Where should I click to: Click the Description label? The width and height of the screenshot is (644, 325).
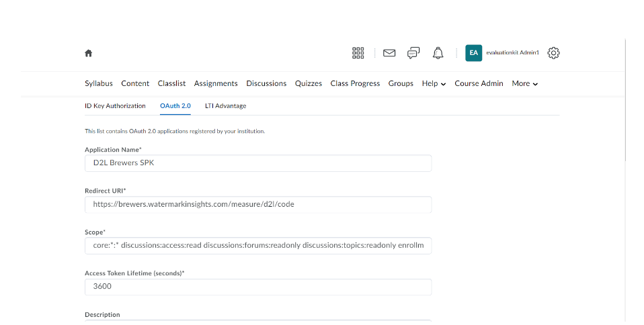102,315
